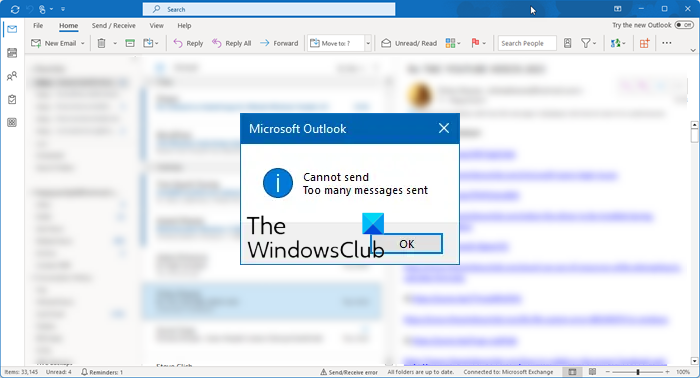Click the Touch/Mouse Mode icon
Viewport: 700px width, 378px height.
coord(42,9)
